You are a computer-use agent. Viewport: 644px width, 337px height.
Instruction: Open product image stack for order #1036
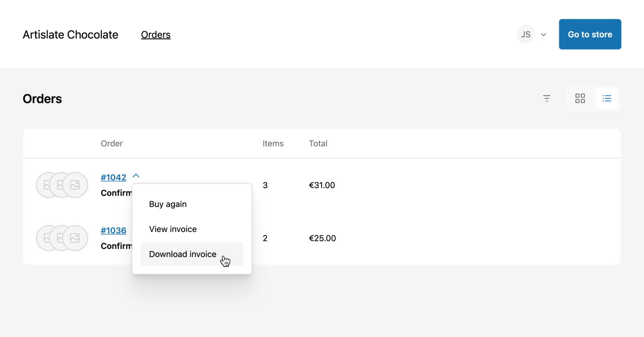coord(62,238)
